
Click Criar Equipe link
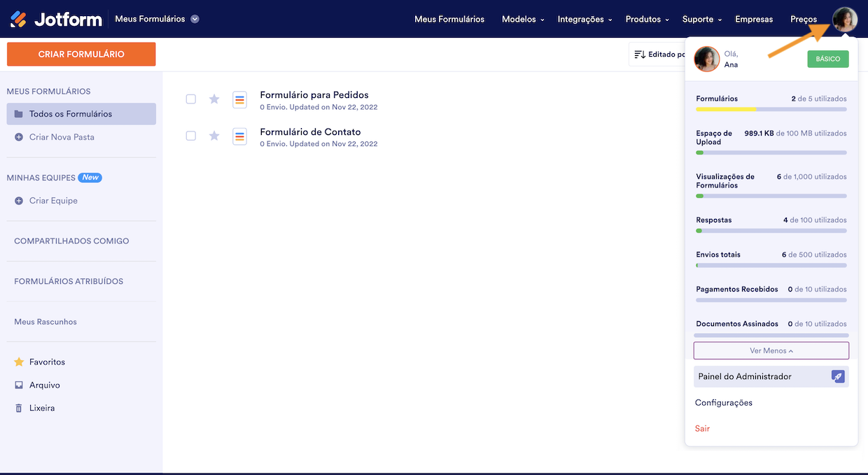[x=53, y=201]
